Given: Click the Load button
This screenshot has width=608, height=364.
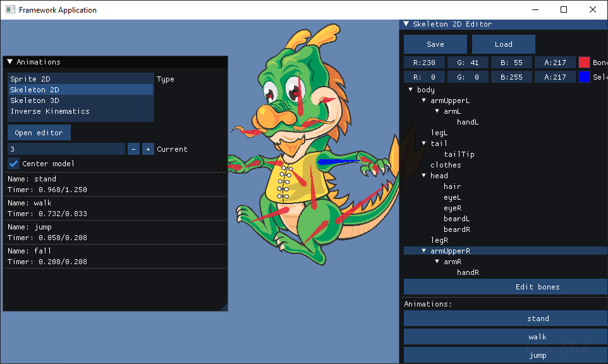Looking at the screenshot, I should 504,44.
